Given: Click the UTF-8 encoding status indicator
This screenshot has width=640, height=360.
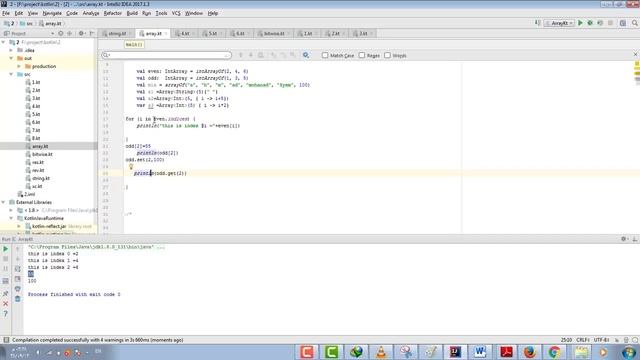Looking at the screenshot, I should point(601,340).
